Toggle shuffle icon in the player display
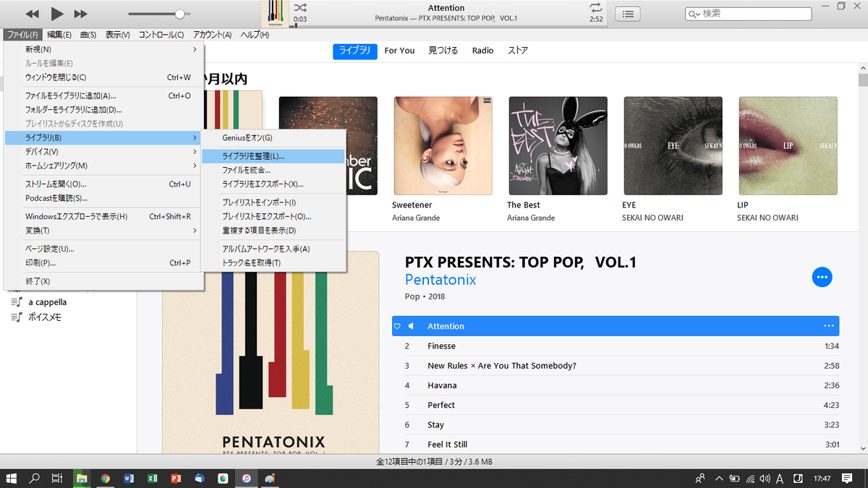 click(x=299, y=7)
